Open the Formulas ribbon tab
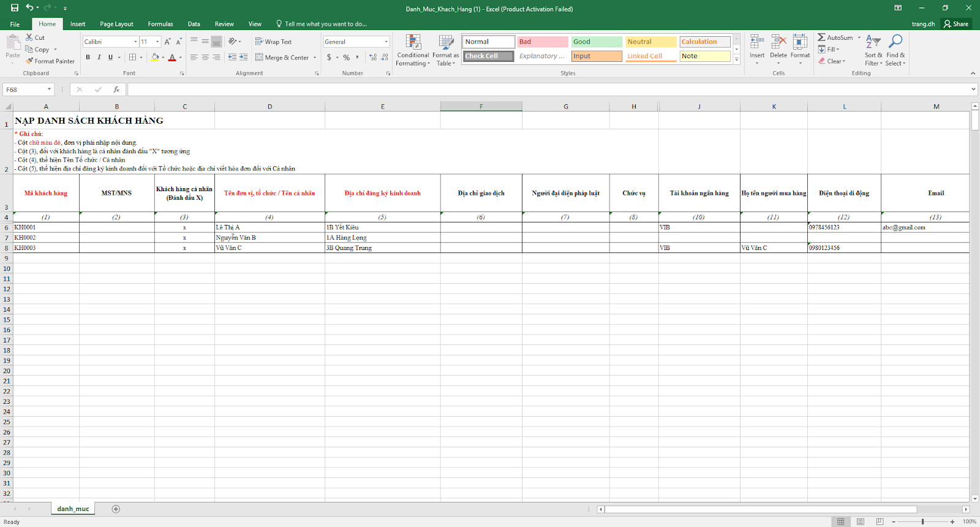The image size is (980, 527). point(160,24)
